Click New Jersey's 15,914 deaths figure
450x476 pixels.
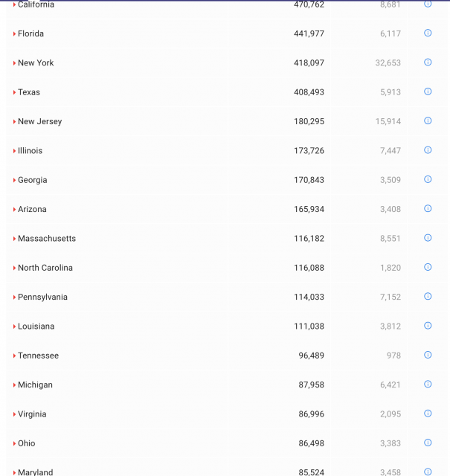point(388,122)
